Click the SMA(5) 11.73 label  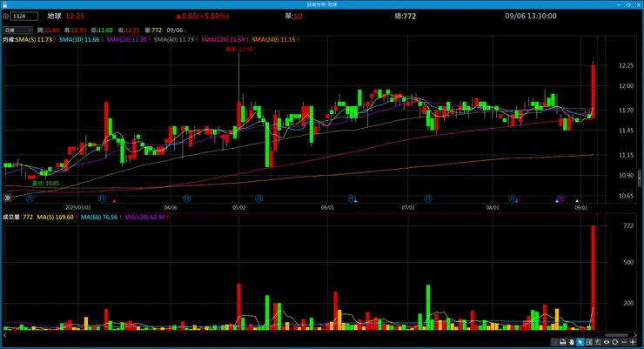(34, 40)
